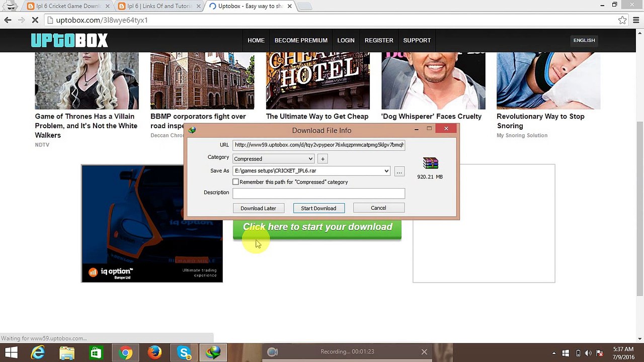Open the Ultimate Way to Get Cheap link
Screen dimensions: 644x362
click(x=317, y=117)
